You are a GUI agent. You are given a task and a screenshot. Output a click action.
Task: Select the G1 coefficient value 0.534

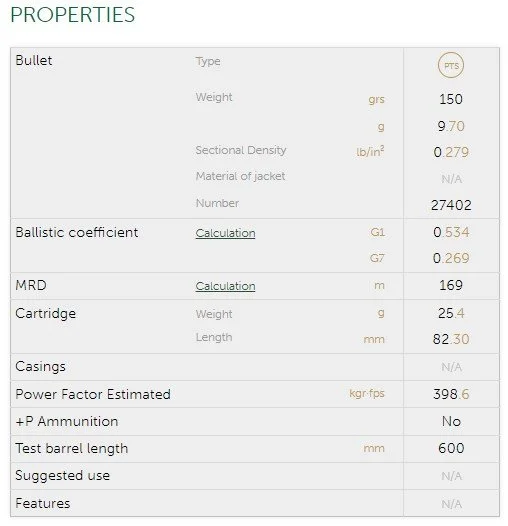(451, 232)
